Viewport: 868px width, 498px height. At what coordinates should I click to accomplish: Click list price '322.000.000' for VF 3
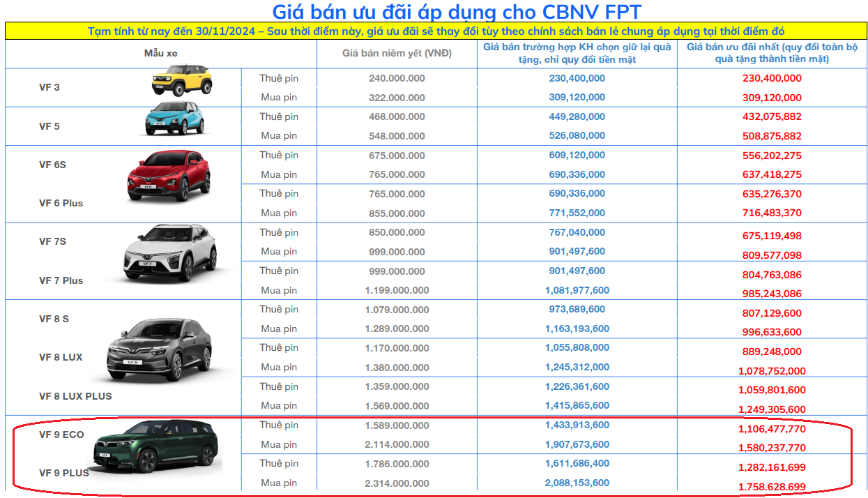[397, 98]
